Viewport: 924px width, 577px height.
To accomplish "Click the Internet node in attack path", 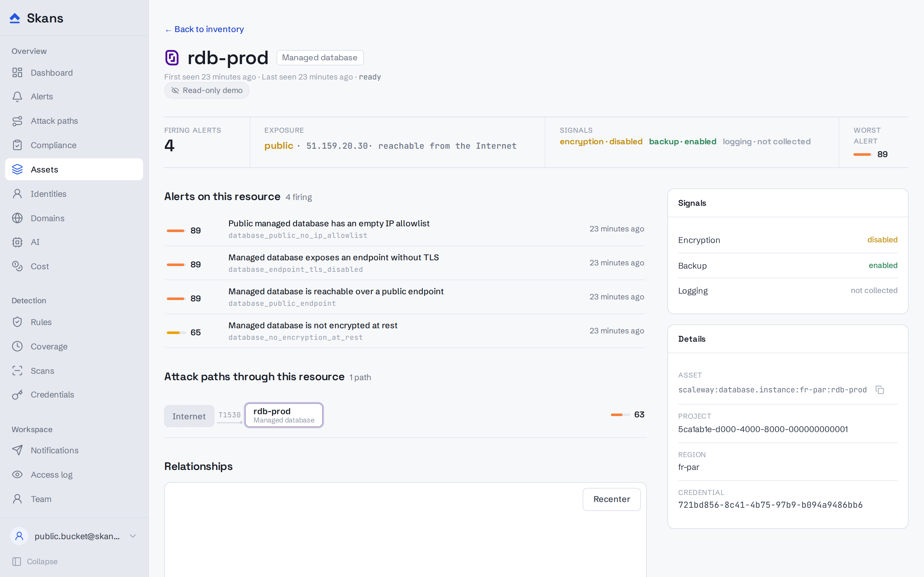I will pyautogui.click(x=189, y=416).
